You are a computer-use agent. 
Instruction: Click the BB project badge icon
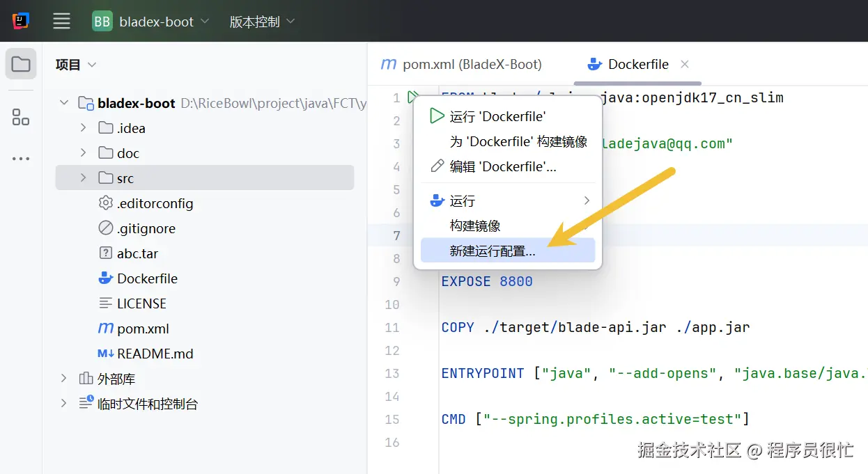pos(102,22)
